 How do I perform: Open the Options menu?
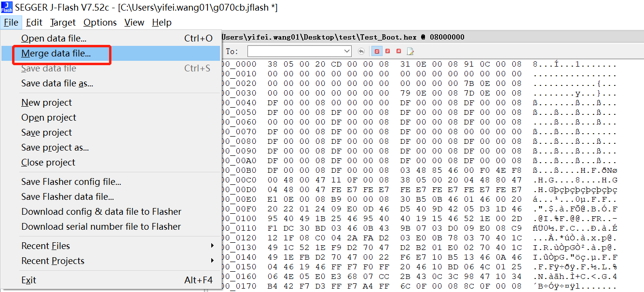pos(100,22)
